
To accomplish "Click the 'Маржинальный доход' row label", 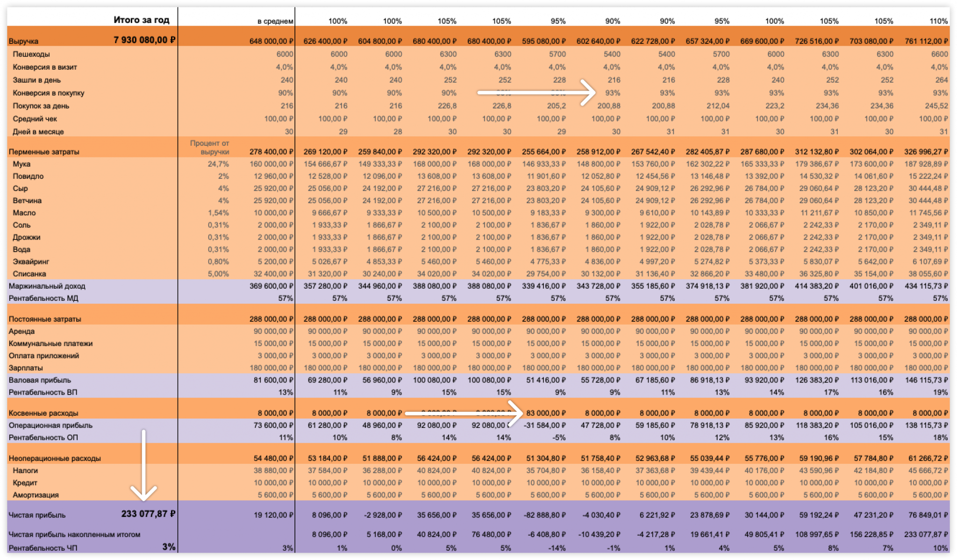I will [x=47, y=286].
